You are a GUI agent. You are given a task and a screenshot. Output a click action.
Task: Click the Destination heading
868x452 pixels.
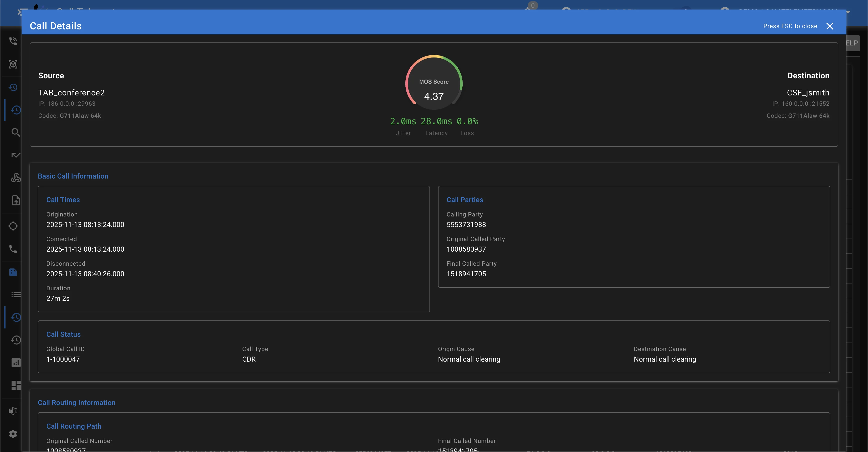point(808,76)
